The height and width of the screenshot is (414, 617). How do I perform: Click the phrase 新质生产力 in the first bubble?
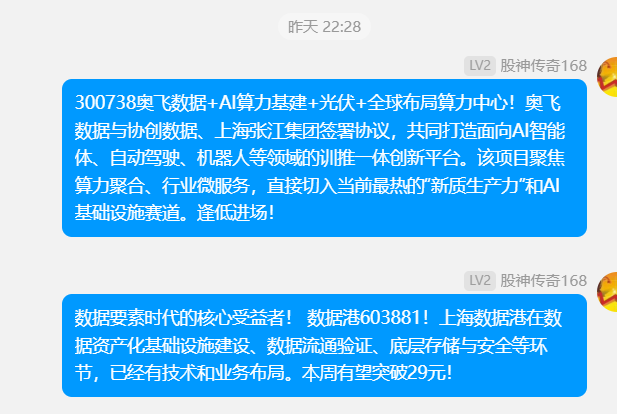[474, 185]
